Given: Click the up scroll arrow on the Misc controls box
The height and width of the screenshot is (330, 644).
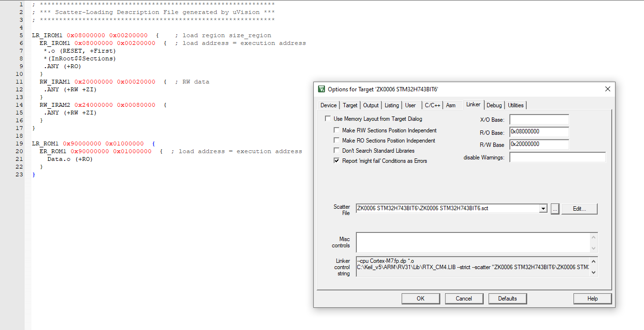Looking at the screenshot, I should point(593,237).
